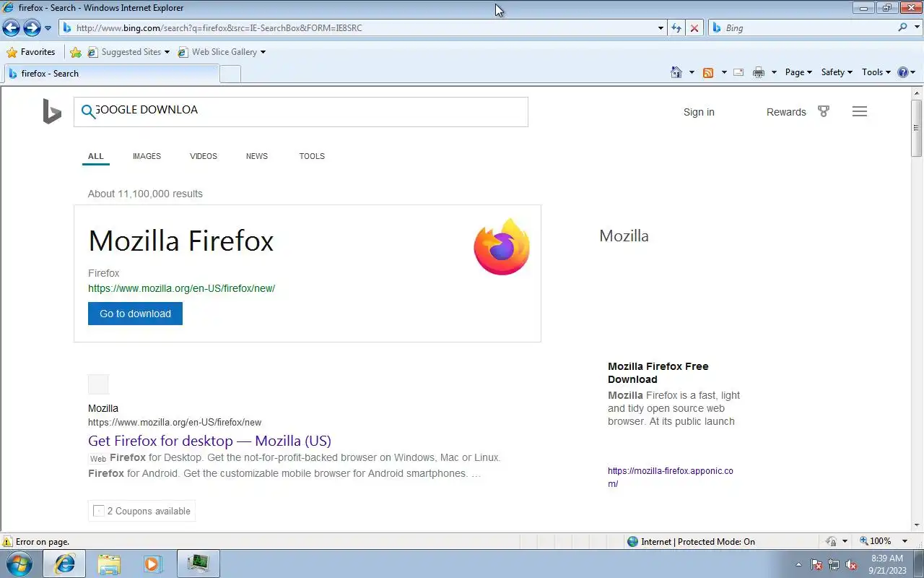
Task: Open the Bing hamburger menu
Action: pyautogui.click(x=860, y=111)
